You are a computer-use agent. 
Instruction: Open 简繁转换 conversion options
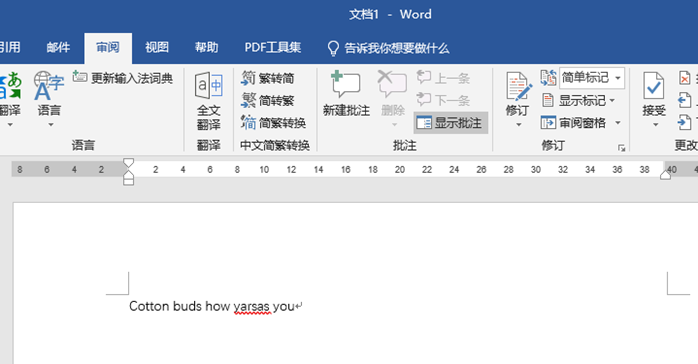pos(273,123)
